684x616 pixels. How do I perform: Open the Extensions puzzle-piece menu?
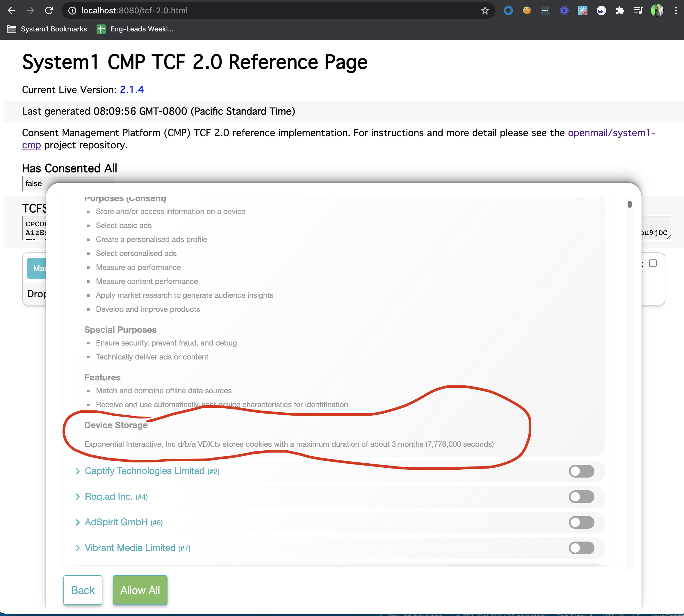coord(620,11)
